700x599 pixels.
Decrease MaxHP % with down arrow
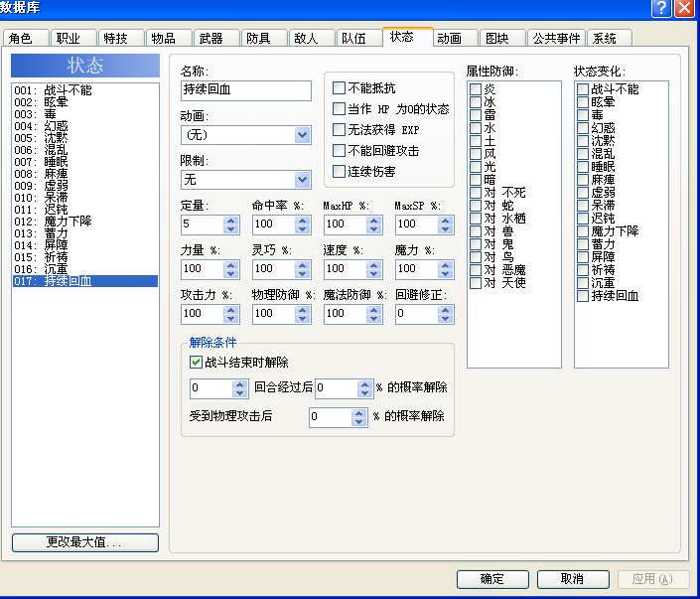pos(373,229)
